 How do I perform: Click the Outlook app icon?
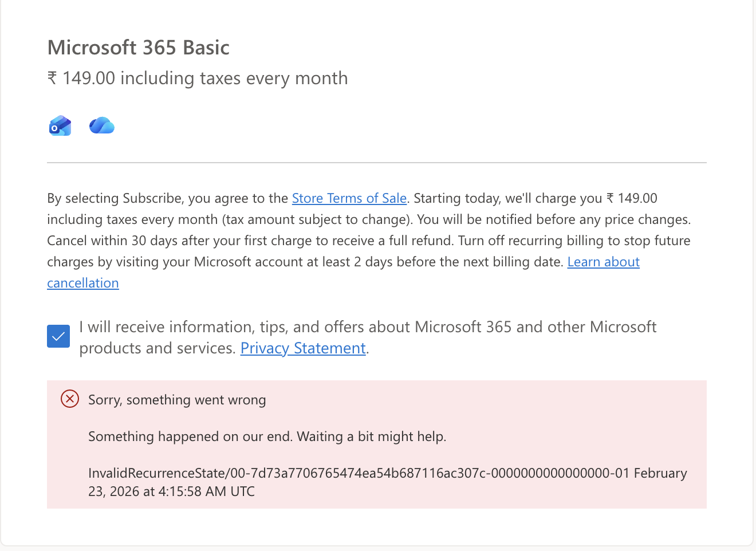coord(60,125)
